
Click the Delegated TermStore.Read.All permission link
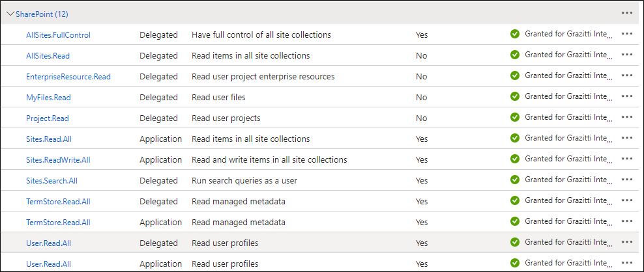click(58, 202)
